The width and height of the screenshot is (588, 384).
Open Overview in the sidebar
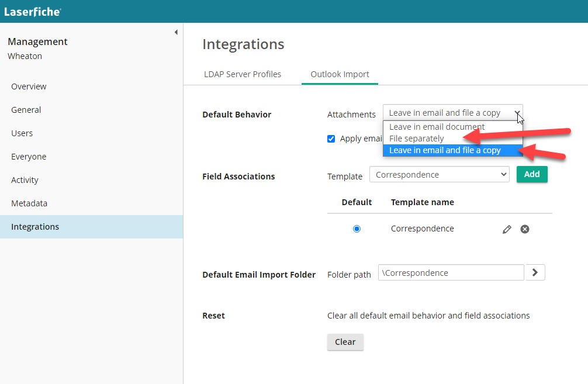29,87
